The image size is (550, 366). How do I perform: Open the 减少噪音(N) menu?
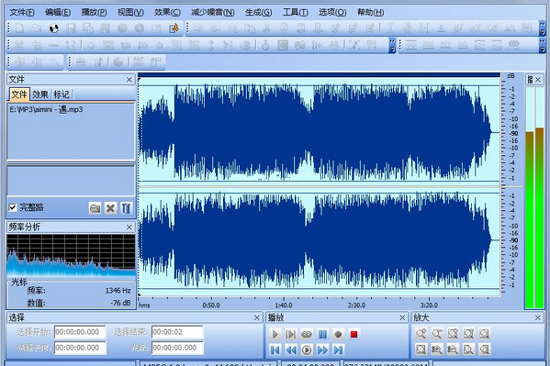(x=213, y=12)
